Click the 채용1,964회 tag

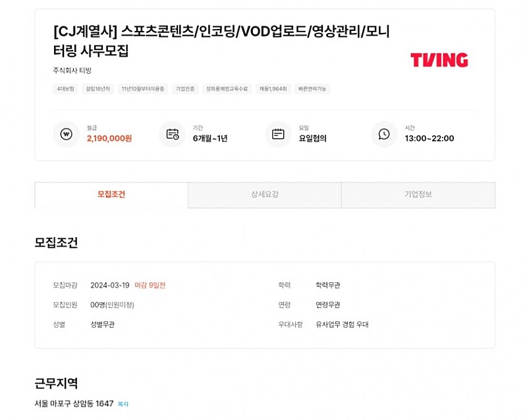(273, 89)
